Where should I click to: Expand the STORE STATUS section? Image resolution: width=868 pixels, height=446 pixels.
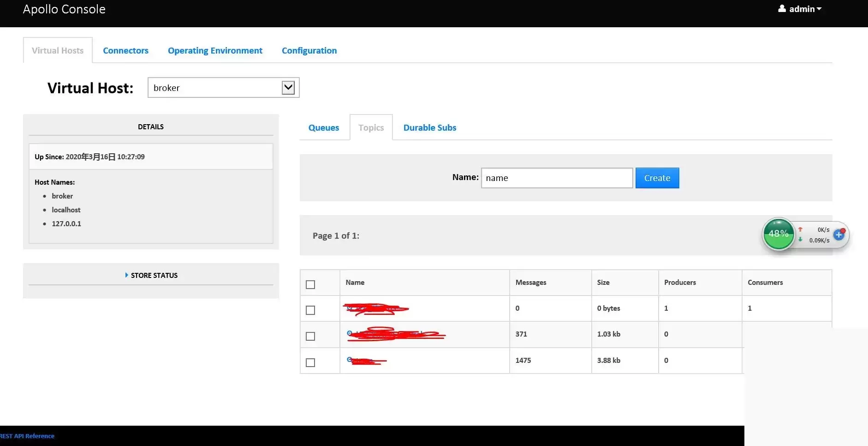tap(151, 275)
